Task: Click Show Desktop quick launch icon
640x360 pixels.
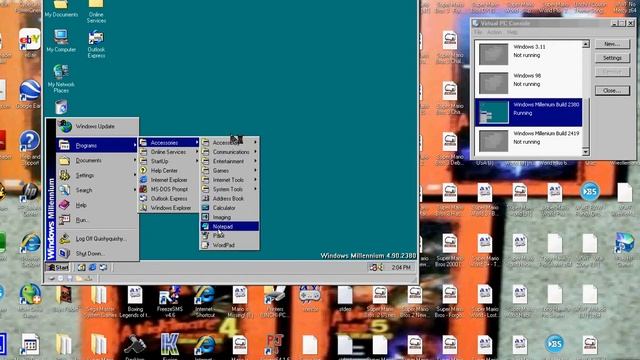Action: coord(82,267)
